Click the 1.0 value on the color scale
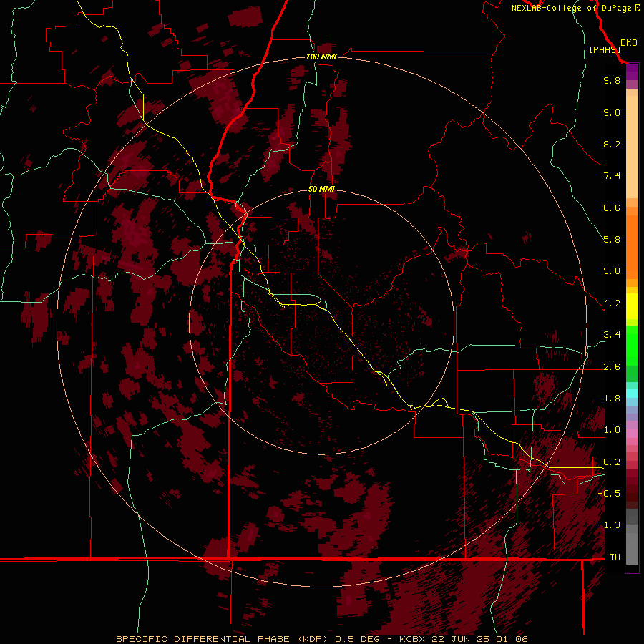 point(612,430)
